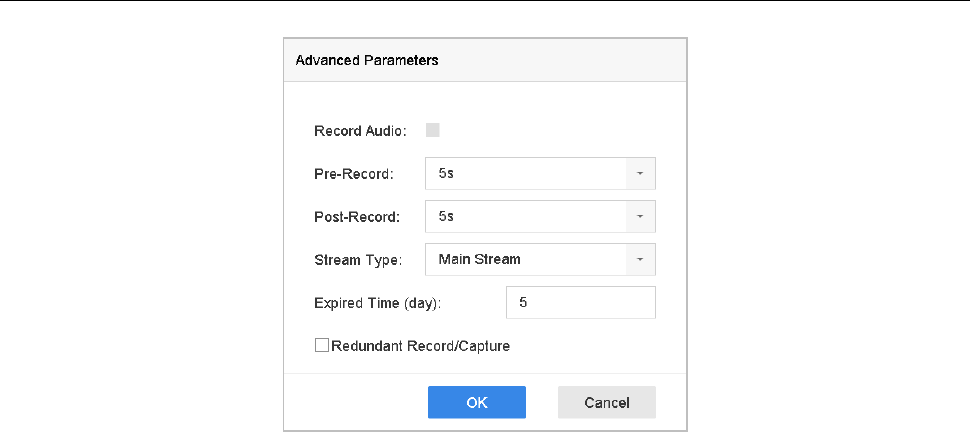Expand the Post-Record dropdown arrow
Viewport: 970px width, 432px height.
pos(641,216)
